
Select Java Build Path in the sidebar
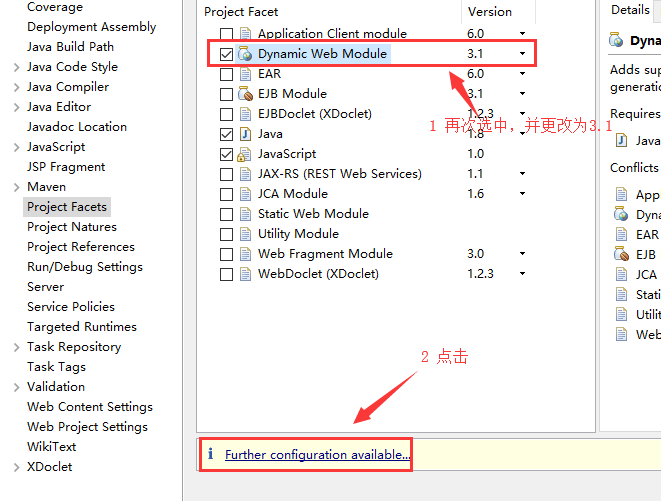click(x=70, y=46)
